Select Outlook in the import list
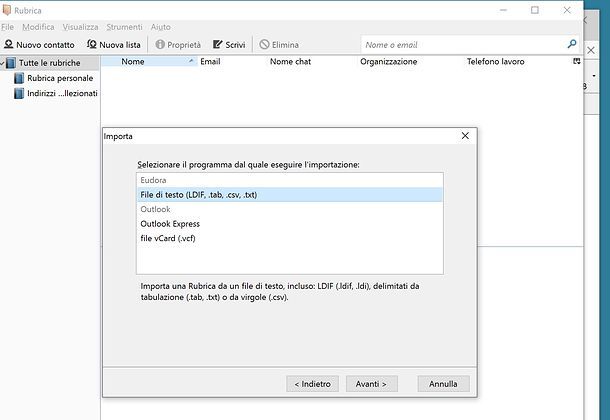 (x=290, y=209)
